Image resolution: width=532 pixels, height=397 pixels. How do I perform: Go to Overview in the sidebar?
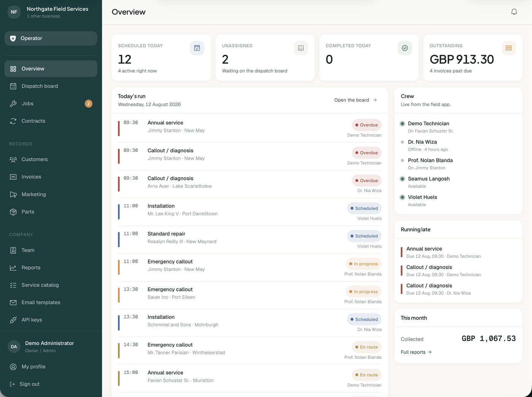51,69
